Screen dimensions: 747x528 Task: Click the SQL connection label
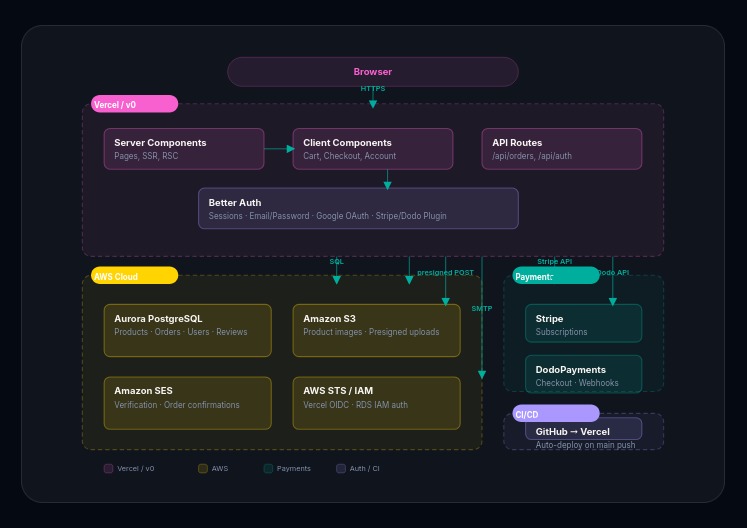pos(336,261)
